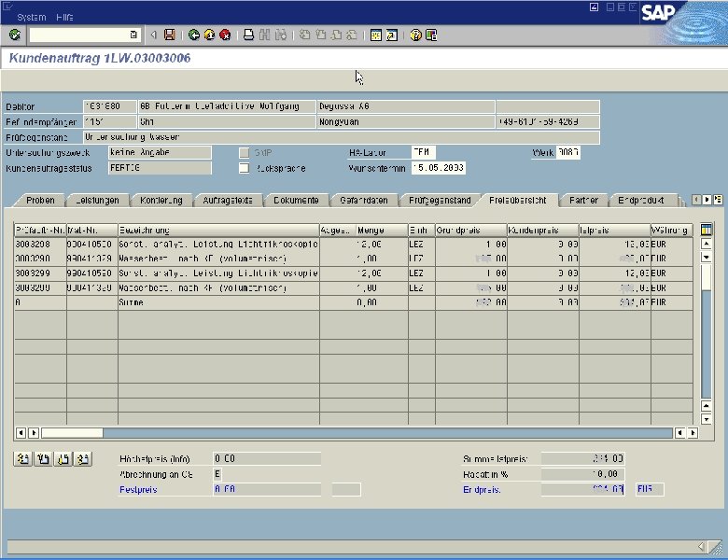Click the second icon button below the table
The image size is (728, 560).
[x=43, y=459]
